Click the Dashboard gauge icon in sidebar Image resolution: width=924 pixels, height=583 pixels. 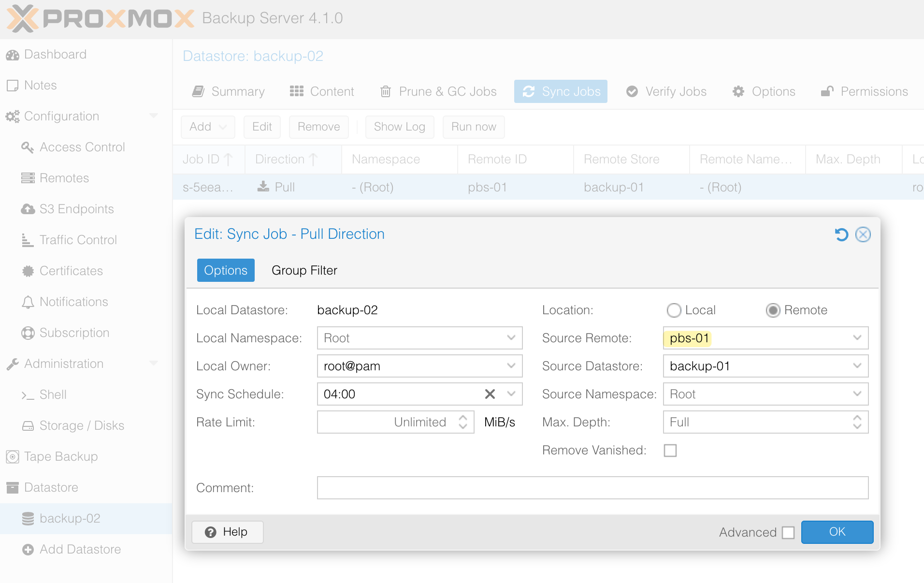coord(13,55)
